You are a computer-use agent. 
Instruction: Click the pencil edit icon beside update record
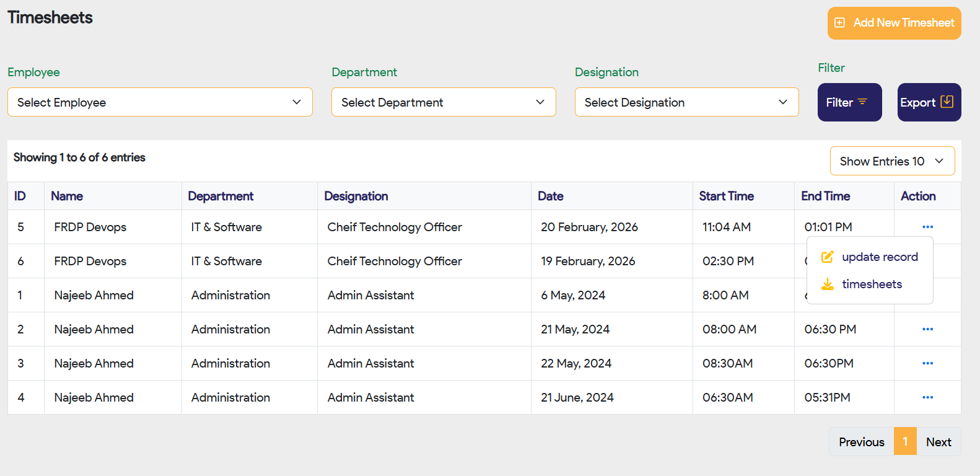[x=827, y=257]
